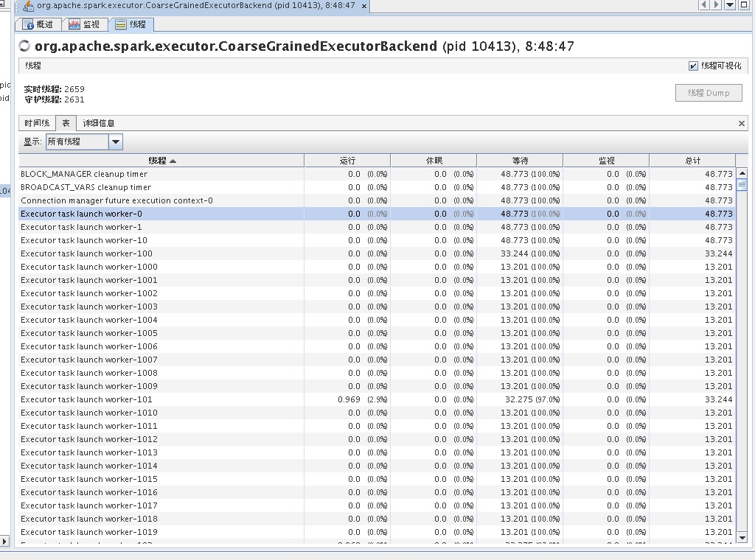Select the 表 tab
This screenshot has height=560, width=755.
(66, 123)
